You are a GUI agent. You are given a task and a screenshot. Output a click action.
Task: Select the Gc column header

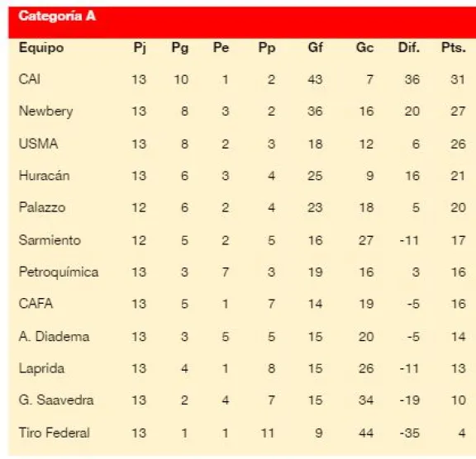[x=364, y=48]
